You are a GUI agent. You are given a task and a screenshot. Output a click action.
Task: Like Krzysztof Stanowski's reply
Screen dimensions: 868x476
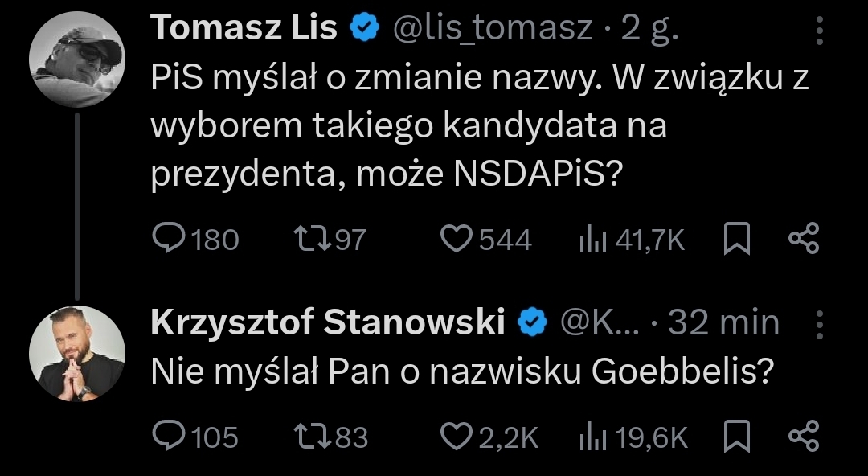pyautogui.click(x=460, y=437)
